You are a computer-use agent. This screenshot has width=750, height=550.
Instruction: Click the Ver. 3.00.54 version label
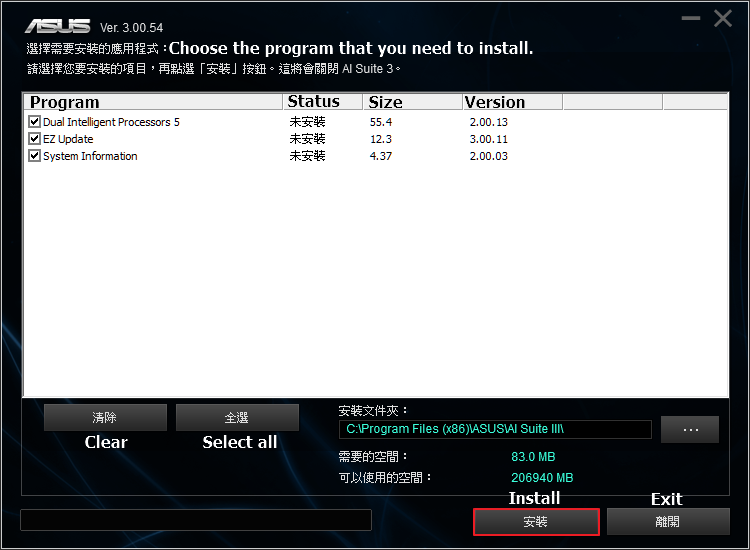(x=132, y=28)
